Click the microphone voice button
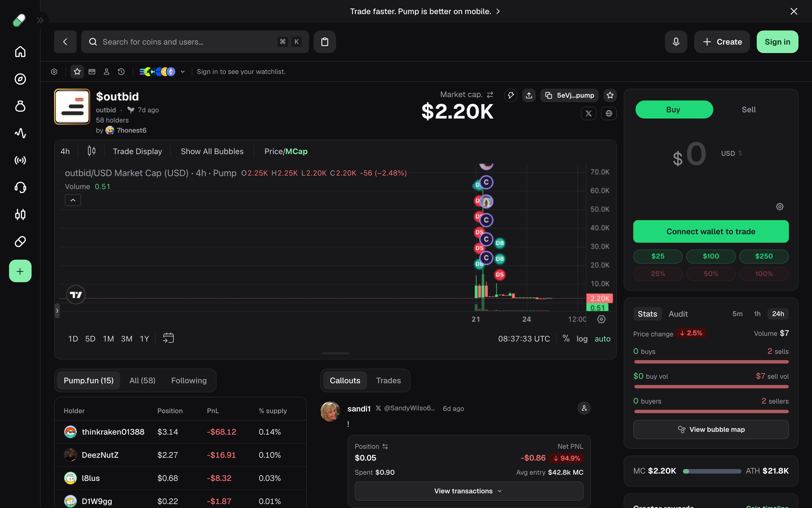Screen dimensions: 812x508 (676, 42)
